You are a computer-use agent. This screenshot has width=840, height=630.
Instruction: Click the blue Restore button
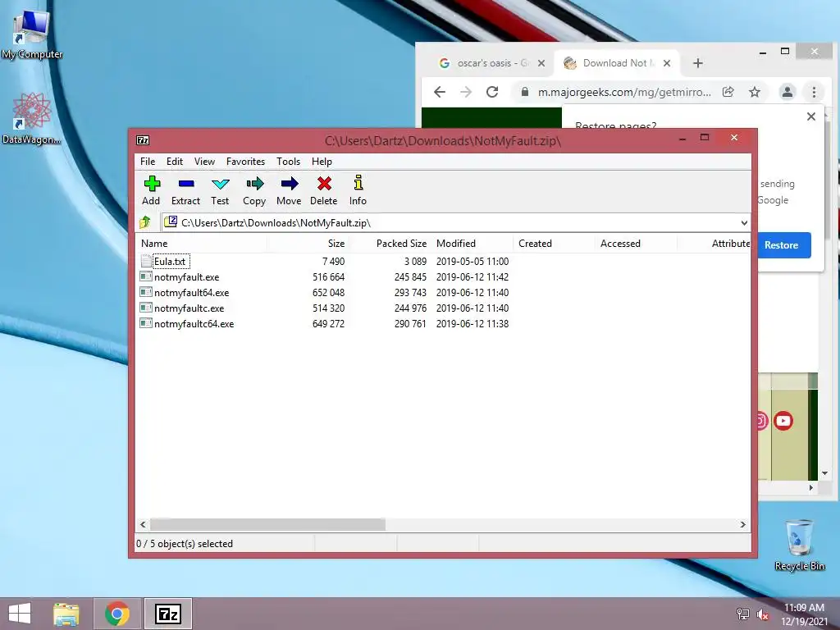[x=781, y=244]
